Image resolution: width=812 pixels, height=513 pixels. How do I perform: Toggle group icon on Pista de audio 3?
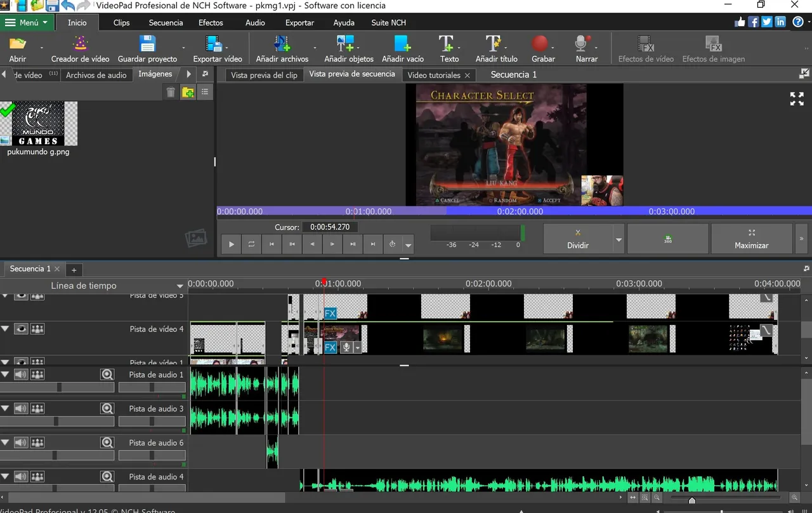click(37, 409)
